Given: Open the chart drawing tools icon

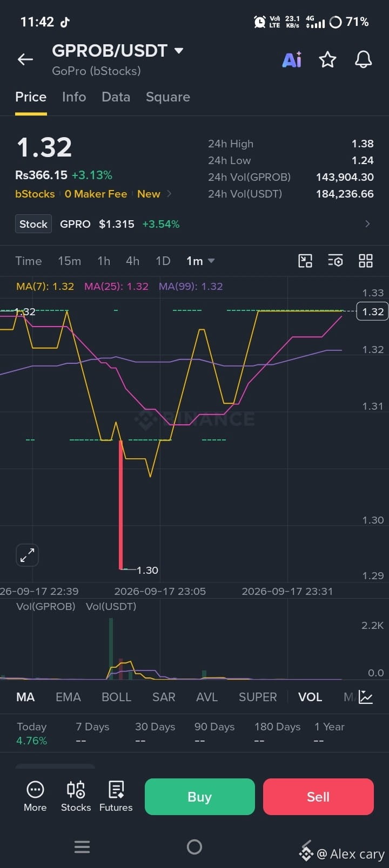Looking at the screenshot, I should (x=305, y=261).
